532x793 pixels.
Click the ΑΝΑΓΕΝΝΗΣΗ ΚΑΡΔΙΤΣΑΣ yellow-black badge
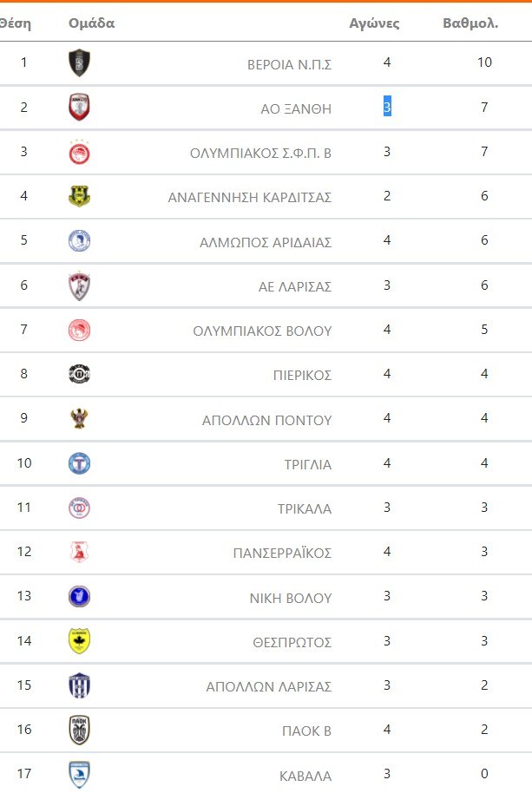click(79, 197)
